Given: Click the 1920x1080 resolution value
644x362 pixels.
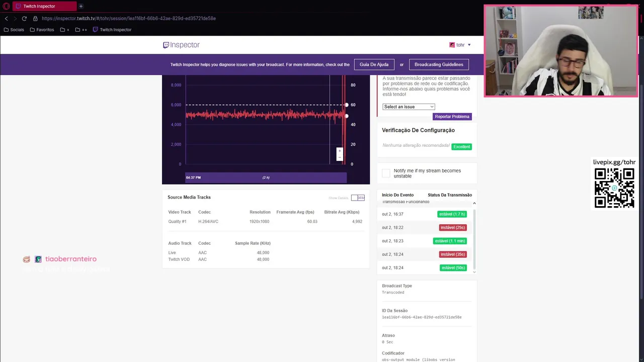Looking at the screenshot, I should coord(259,222).
